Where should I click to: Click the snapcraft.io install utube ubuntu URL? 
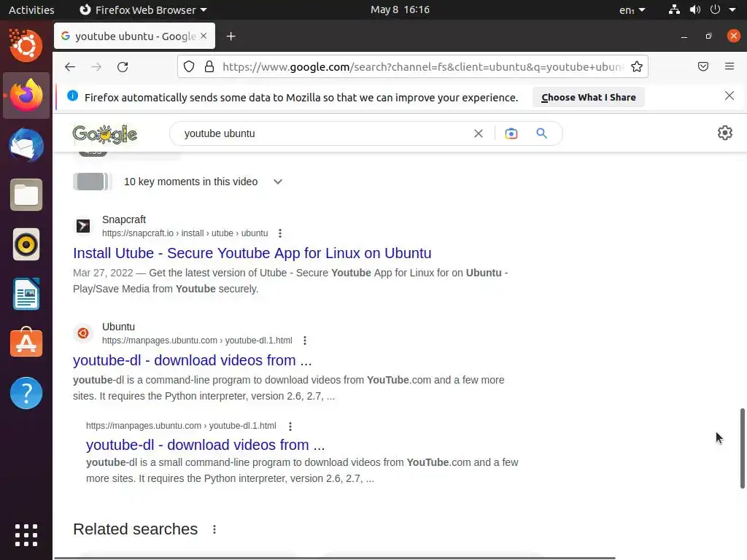pos(185,233)
